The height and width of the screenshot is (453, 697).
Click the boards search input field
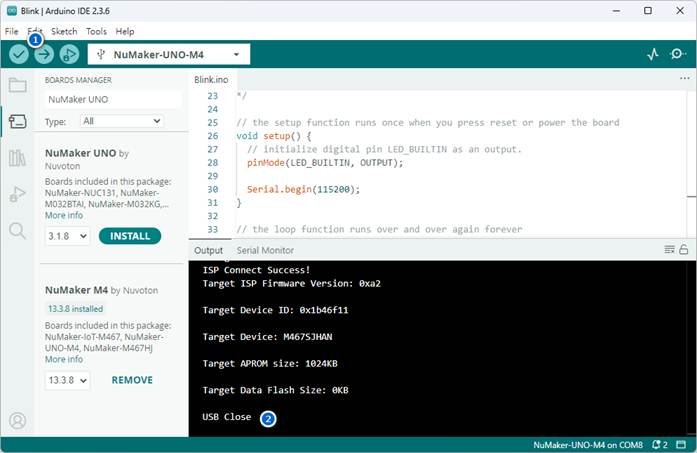(x=112, y=99)
